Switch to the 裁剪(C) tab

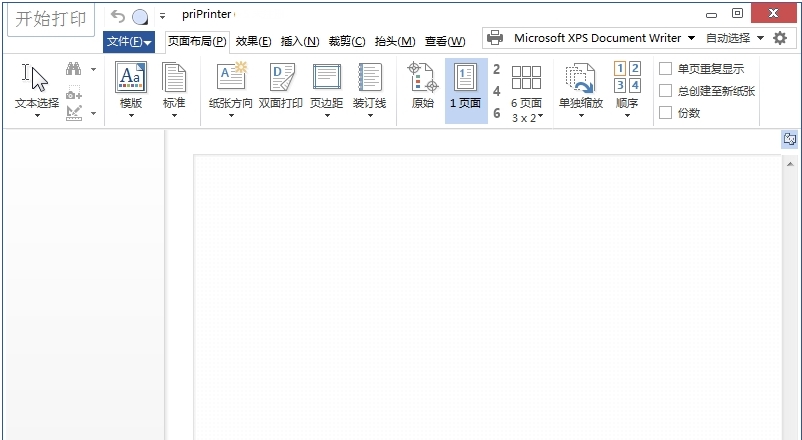pos(347,41)
